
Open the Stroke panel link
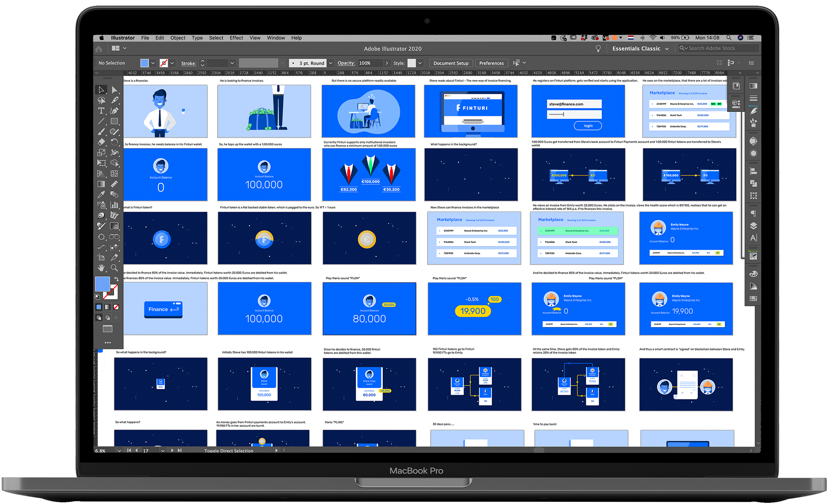pyautogui.click(x=188, y=63)
